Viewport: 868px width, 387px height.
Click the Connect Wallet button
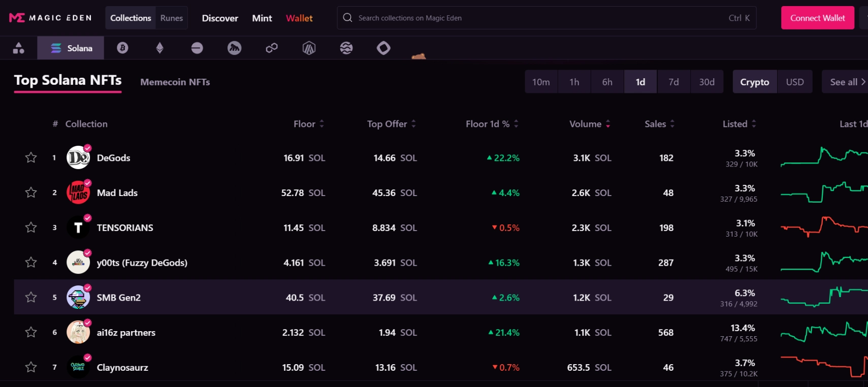[818, 18]
